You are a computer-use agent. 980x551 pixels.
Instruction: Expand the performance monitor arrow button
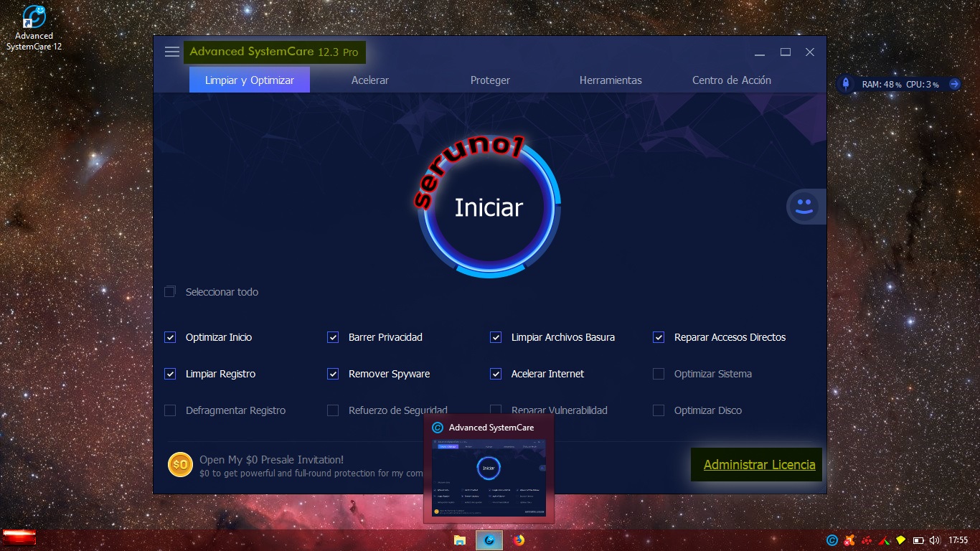(x=954, y=84)
